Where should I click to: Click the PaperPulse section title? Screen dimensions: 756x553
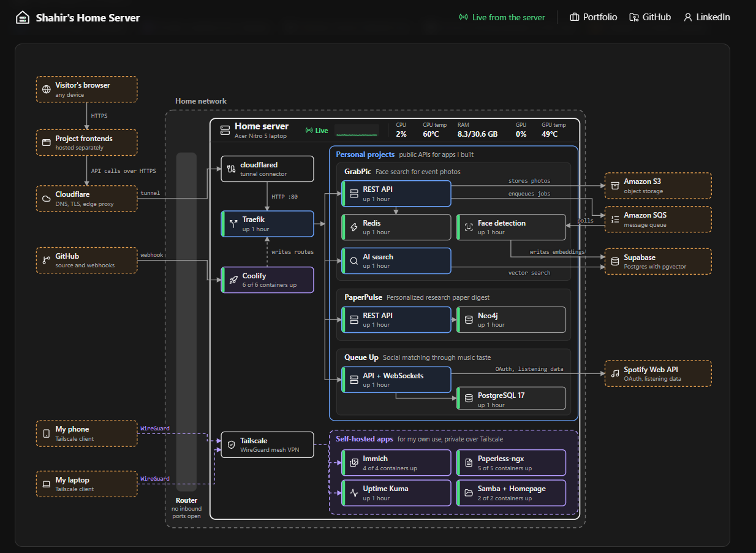coord(363,297)
